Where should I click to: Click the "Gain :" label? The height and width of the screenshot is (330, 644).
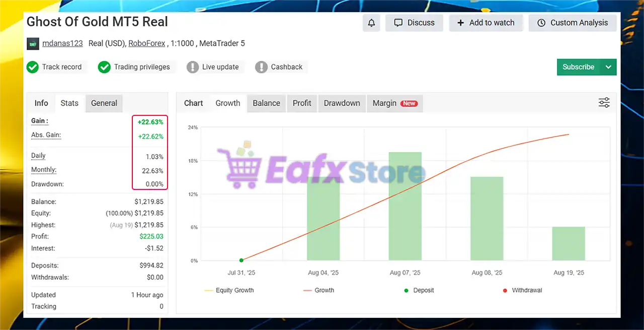[40, 121]
